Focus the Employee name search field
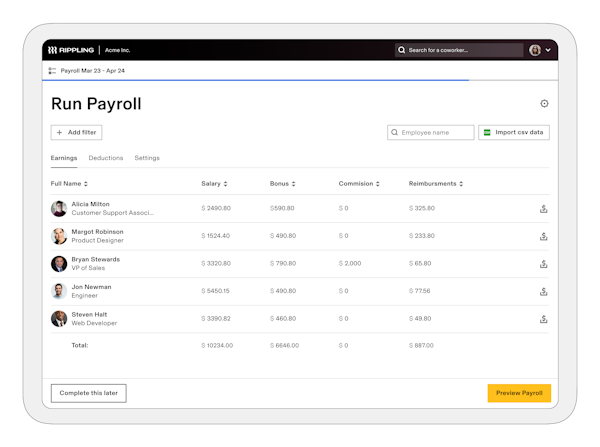Image resolution: width=600 pixels, height=447 pixels. 431,132
